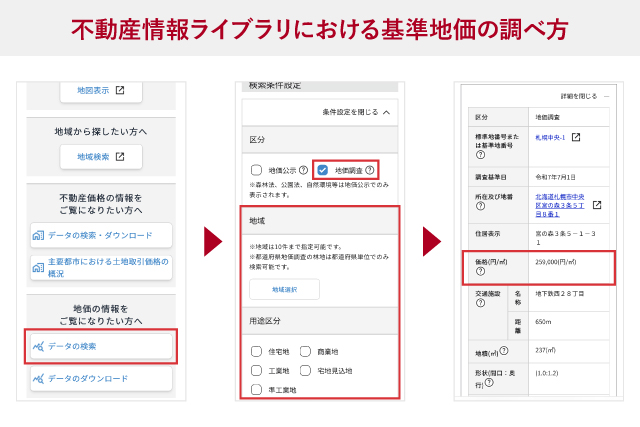The image size is (640, 427).
Task: Open データのダウンロード
Action: (101, 379)
